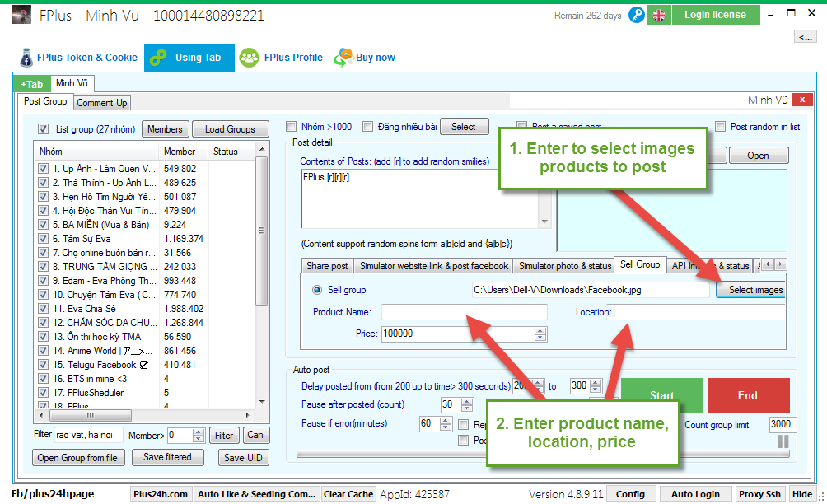Click the Filter text field 'rao vat, ha noi'

(89, 435)
